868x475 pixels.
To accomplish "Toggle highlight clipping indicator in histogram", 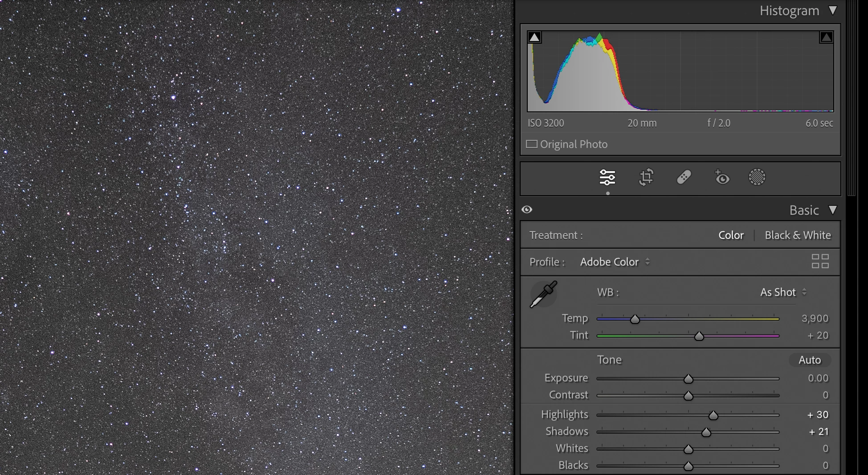I will click(x=826, y=37).
